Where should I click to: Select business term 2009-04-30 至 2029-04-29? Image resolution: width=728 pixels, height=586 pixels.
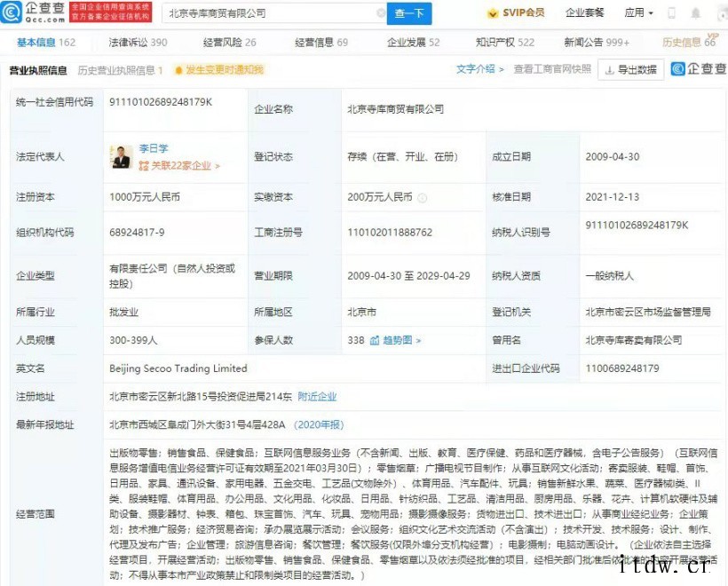tap(408, 276)
